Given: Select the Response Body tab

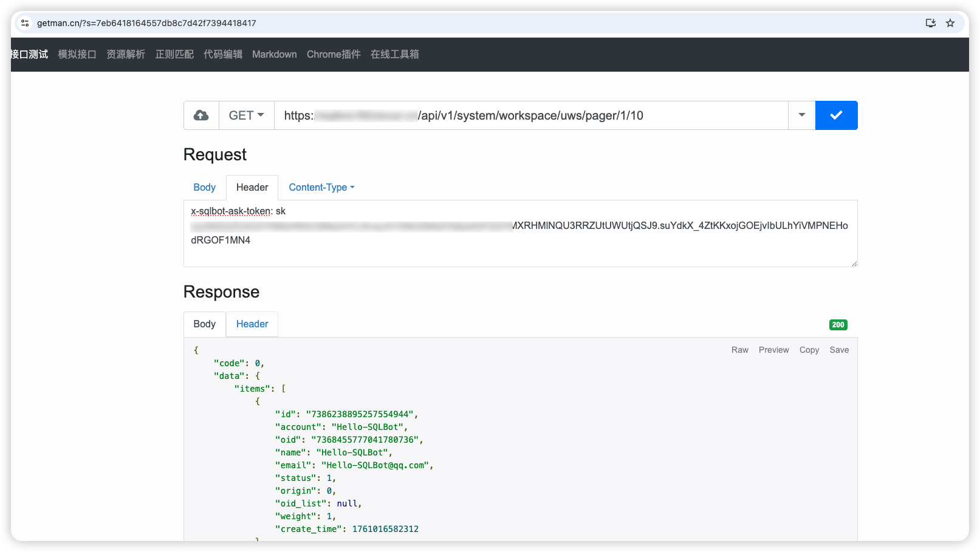Looking at the screenshot, I should (x=204, y=324).
